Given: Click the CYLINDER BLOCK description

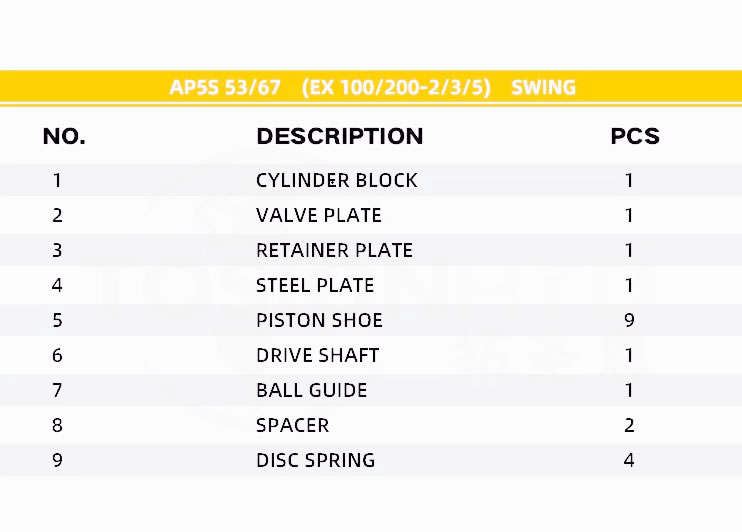Looking at the screenshot, I should coord(337,181).
